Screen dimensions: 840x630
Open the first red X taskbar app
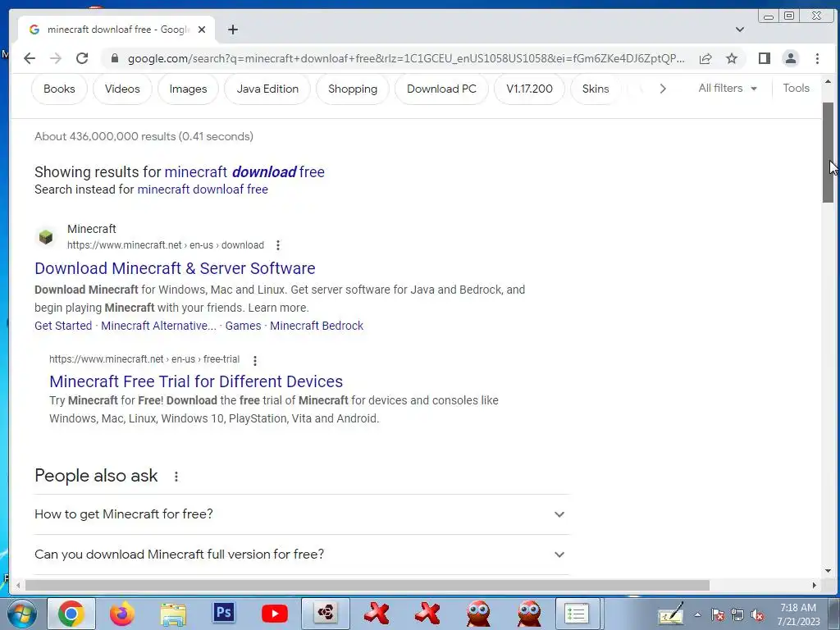pos(377,614)
